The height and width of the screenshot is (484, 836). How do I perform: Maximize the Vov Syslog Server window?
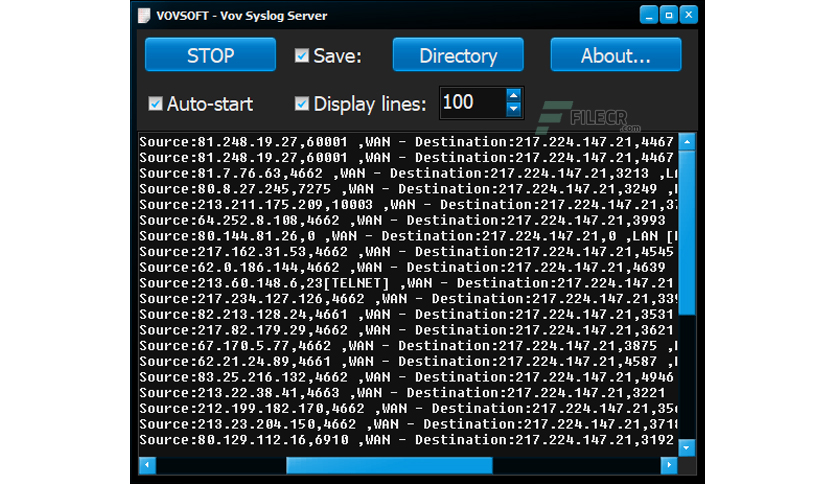pos(669,15)
